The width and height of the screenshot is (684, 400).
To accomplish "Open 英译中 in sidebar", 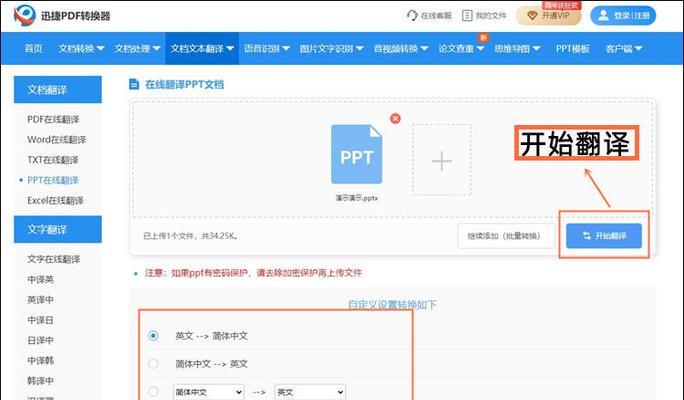I will click(x=40, y=300).
